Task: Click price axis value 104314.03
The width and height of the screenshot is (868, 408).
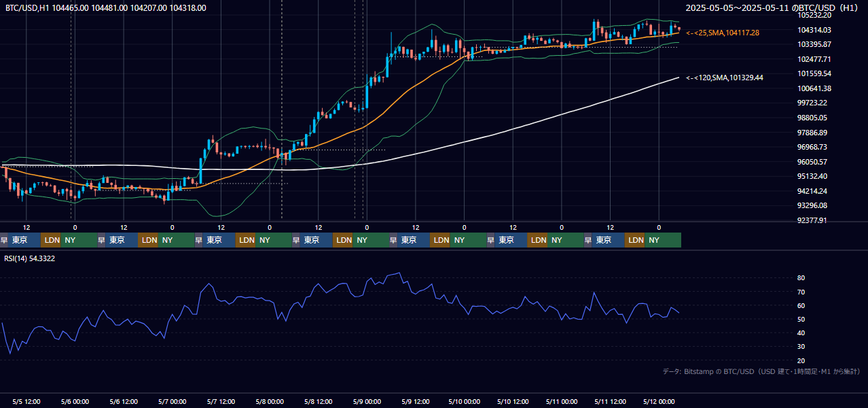Action: click(814, 30)
